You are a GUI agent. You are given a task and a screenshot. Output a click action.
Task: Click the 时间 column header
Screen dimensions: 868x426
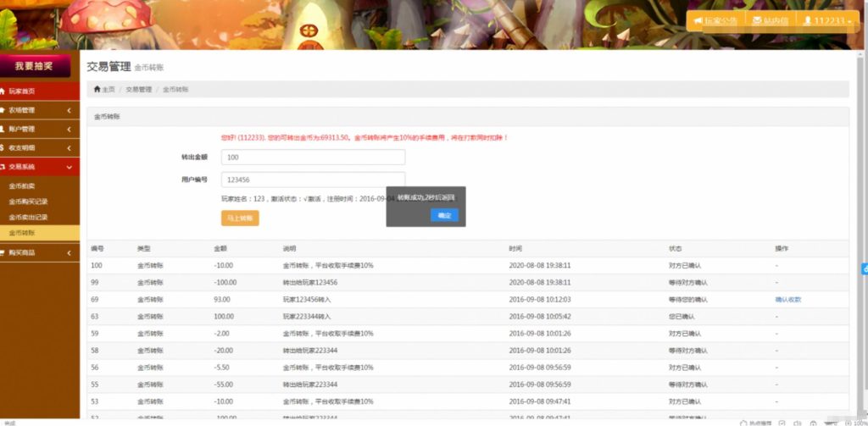click(x=515, y=249)
